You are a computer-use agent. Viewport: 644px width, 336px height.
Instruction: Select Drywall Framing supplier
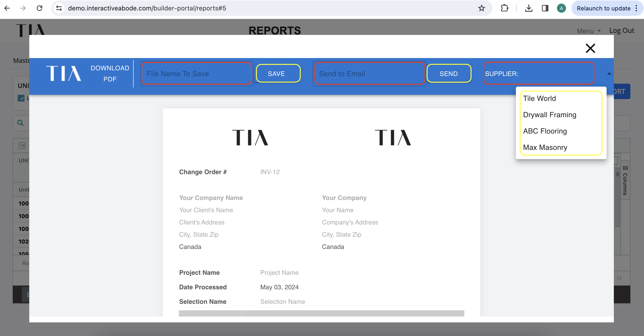click(561, 115)
